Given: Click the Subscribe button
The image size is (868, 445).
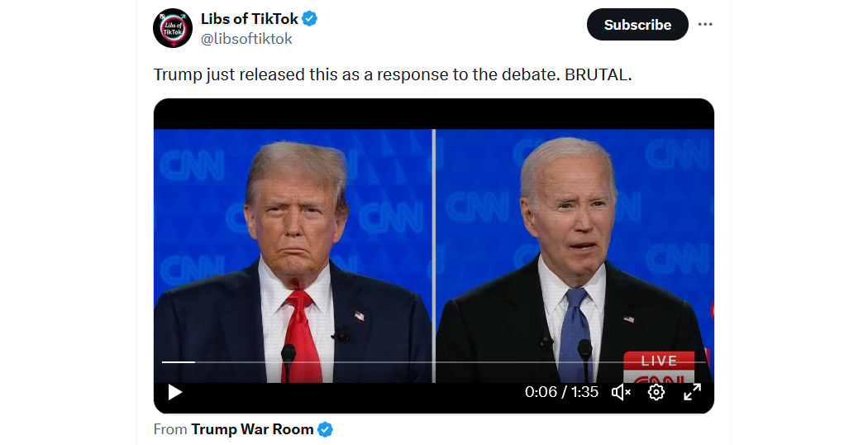Looking at the screenshot, I should click(x=637, y=24).
